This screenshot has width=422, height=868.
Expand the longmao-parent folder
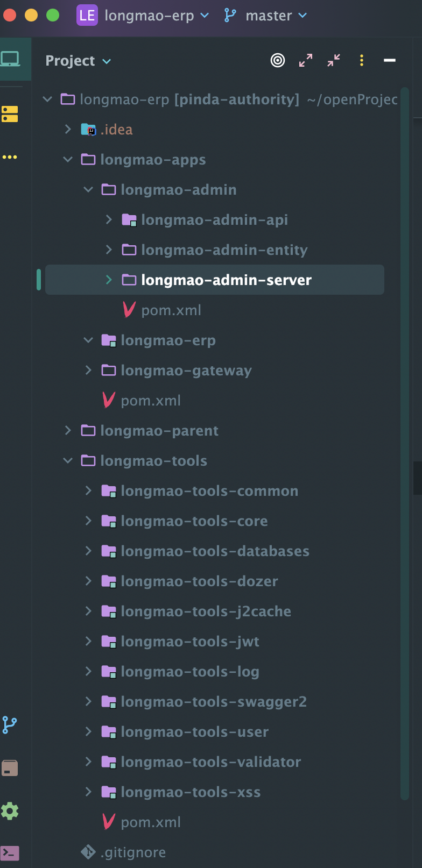coord(68,430)
